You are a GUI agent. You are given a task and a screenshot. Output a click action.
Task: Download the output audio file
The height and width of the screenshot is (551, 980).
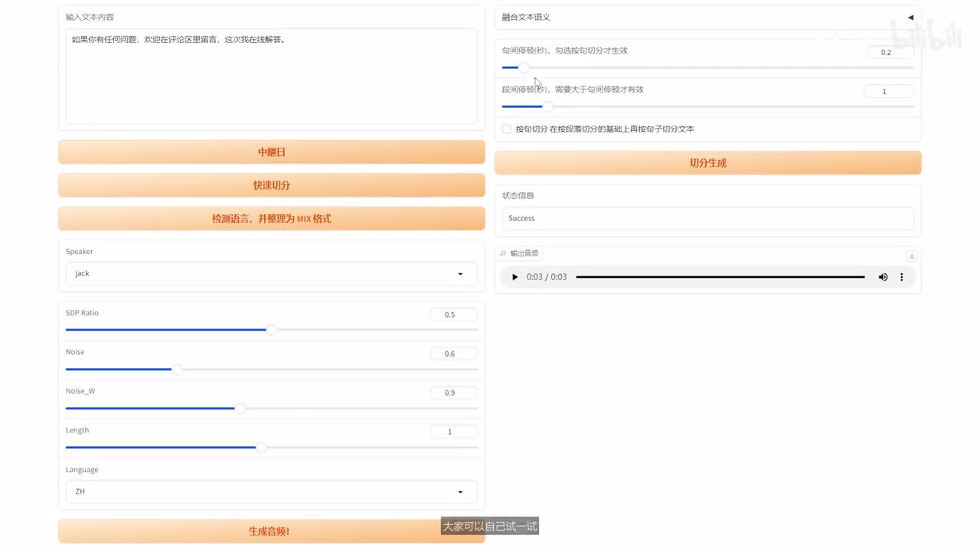coord(912,256)
